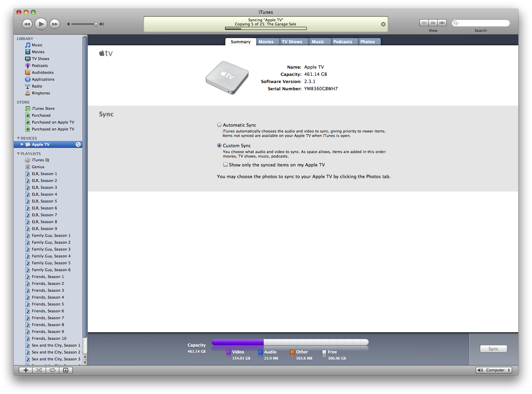This screenshot has height=394, width=532.
Task: Open the Computer speaker dropdown
Action: [x=494, y=370]
